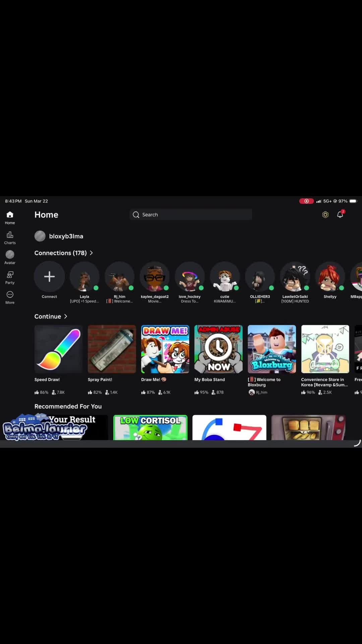Viewport: 362px width, 644px height.
Task: Open bloxyb3lma profile avatar
Action: point(40,236)
